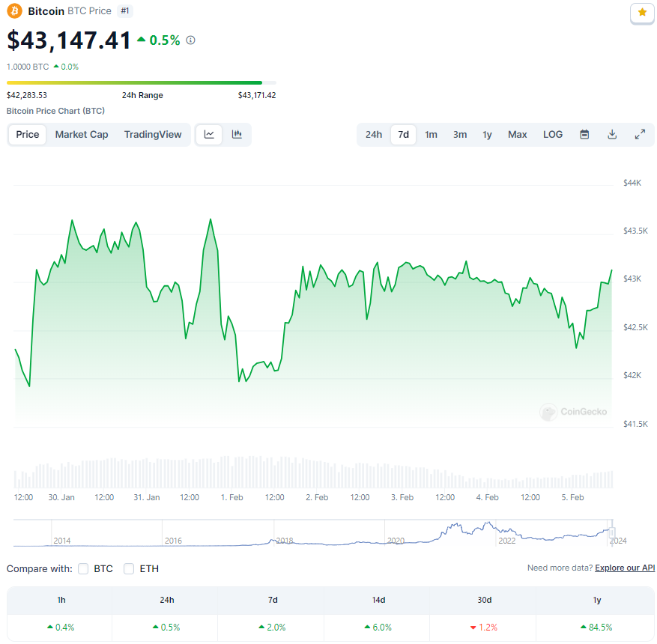Select the 24h timeframe button
657x644 pixels.
[374, 134]
